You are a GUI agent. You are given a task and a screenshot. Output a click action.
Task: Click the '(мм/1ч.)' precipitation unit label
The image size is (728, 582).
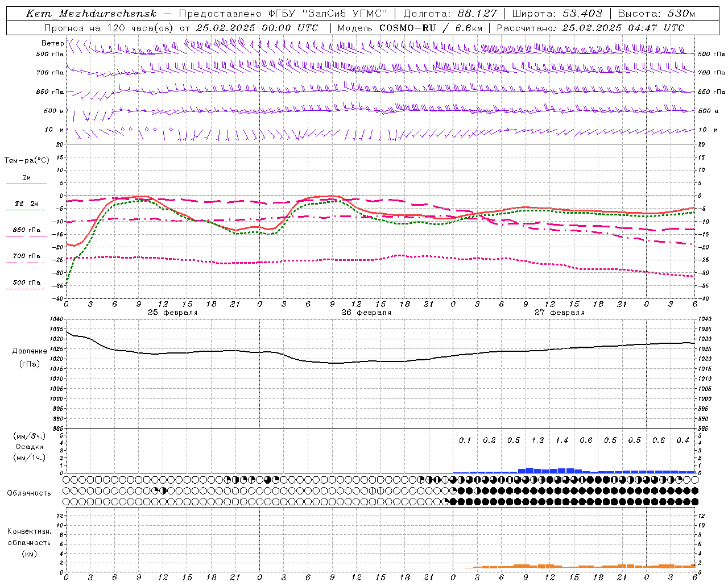(28, 458)
